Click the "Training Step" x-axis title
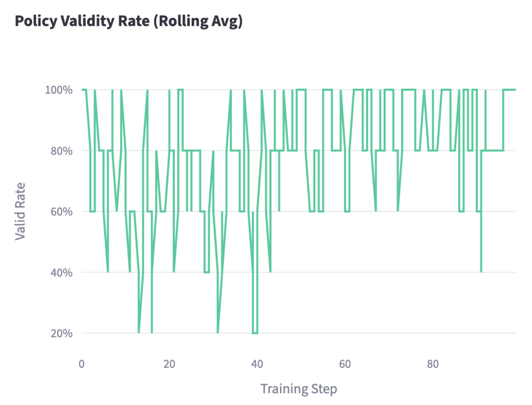Screen dimensions: 532x405 click(x=299, y=389)
